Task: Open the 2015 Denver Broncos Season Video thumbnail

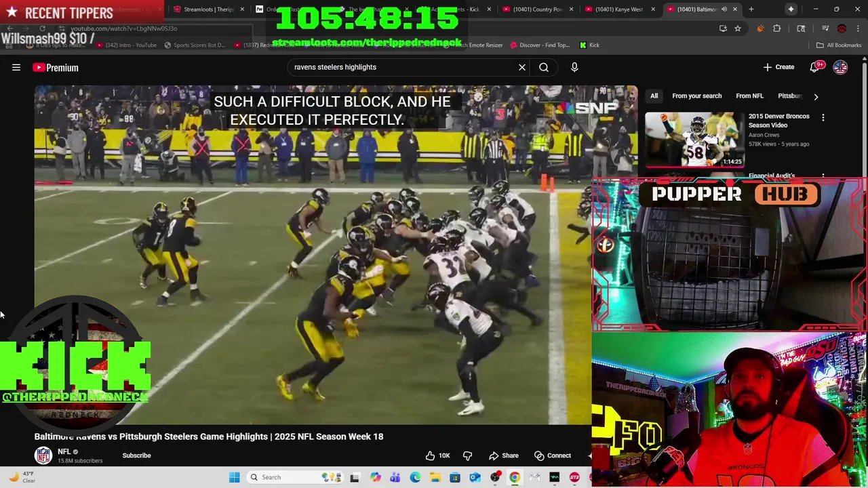Action: (x=694, y=139)
